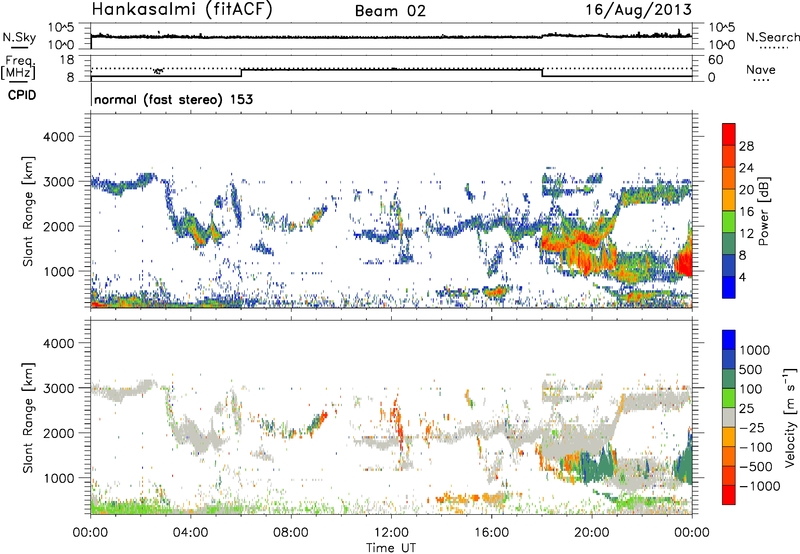This screenshot has width=800, height=554.
Task: Click the blue bottom swatch of Power colorbar
Action: pyautogui.click(x=729, y=287)
